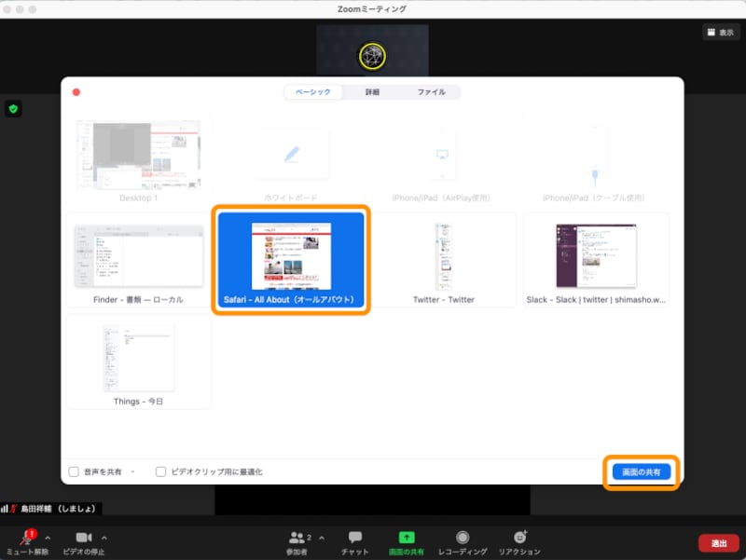Click the blue 画面の共有 button
The image size is (746, 560).
[x=642, y=472]
